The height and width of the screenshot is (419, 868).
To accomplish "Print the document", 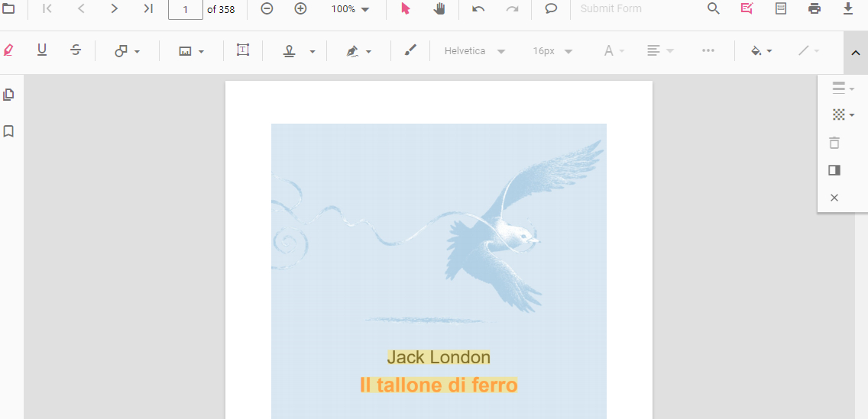I will tap(815, 9).
